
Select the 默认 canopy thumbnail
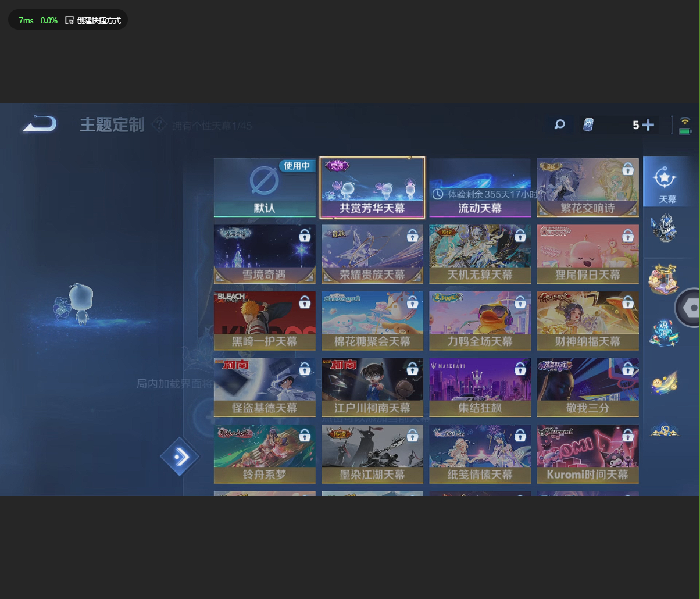265,188
